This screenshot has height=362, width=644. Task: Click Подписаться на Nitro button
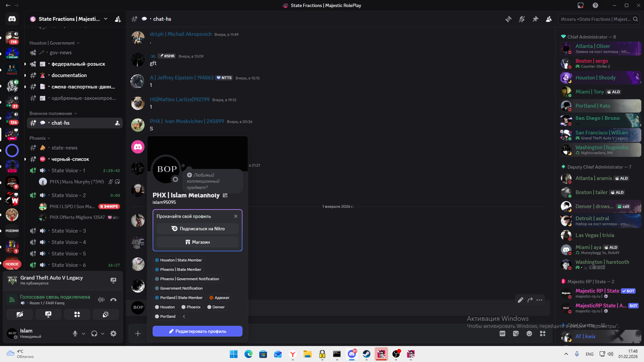pyautogui.click(x=197, y=229)
